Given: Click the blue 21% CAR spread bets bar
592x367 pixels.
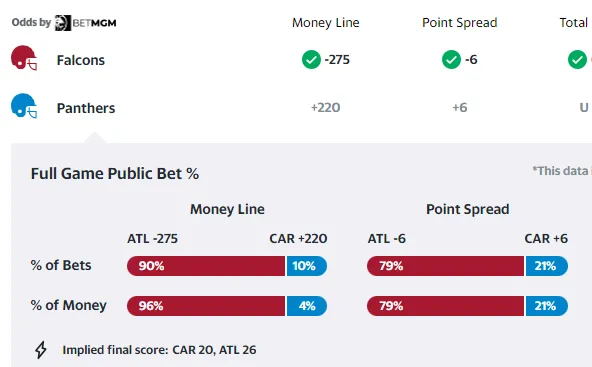Looking at the screenshot, I should click(547, 266).
